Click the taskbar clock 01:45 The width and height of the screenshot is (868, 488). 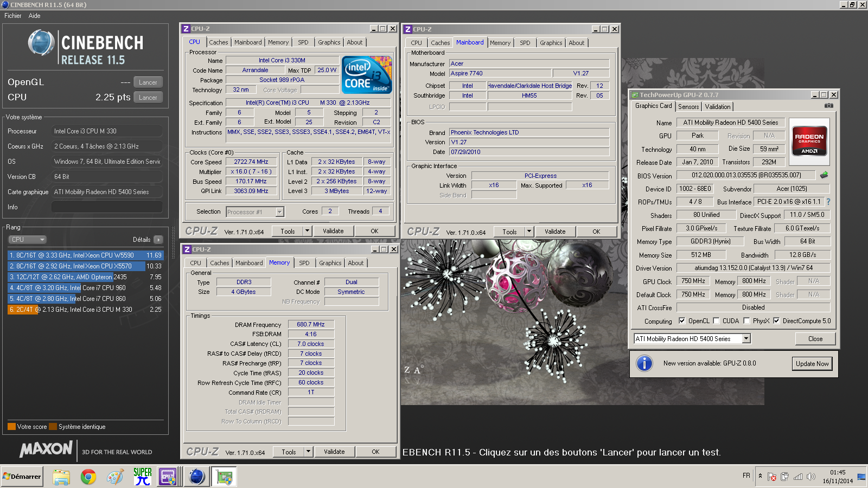(x=838, y=472)
